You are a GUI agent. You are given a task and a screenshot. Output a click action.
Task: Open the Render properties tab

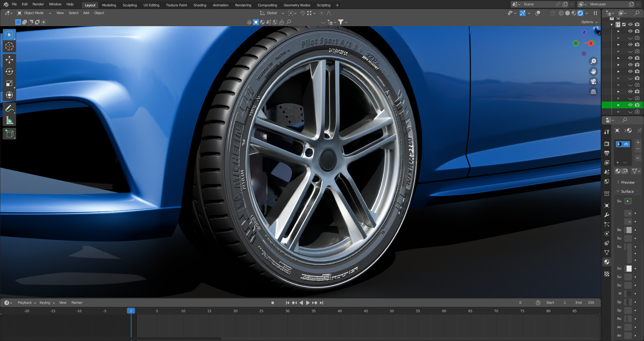(607, 144)
